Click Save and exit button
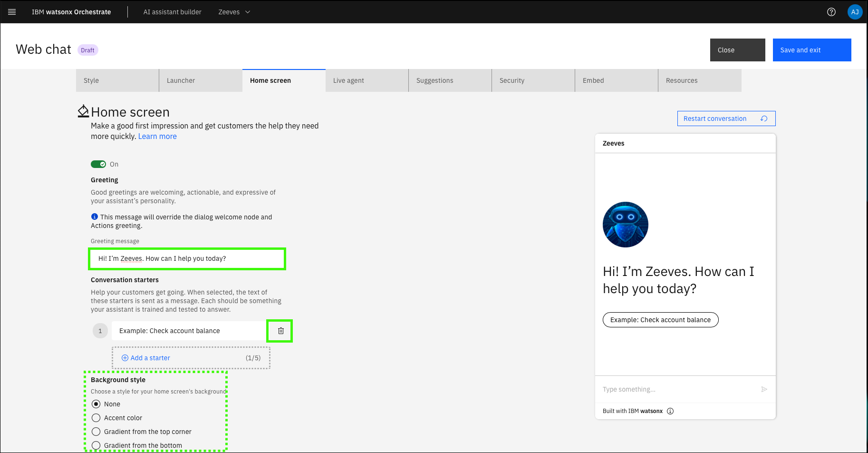Screen dimensions: 868x453 coord(811,50)
